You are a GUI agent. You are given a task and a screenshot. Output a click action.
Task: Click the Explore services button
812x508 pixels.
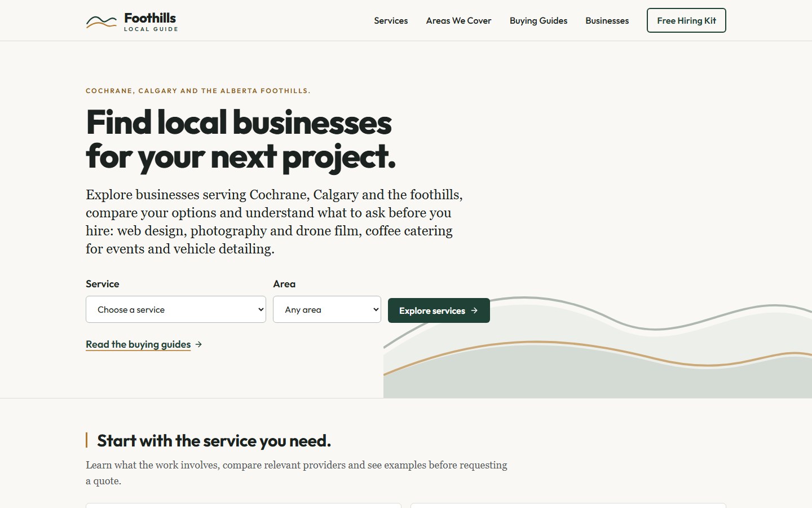(439, 310)
